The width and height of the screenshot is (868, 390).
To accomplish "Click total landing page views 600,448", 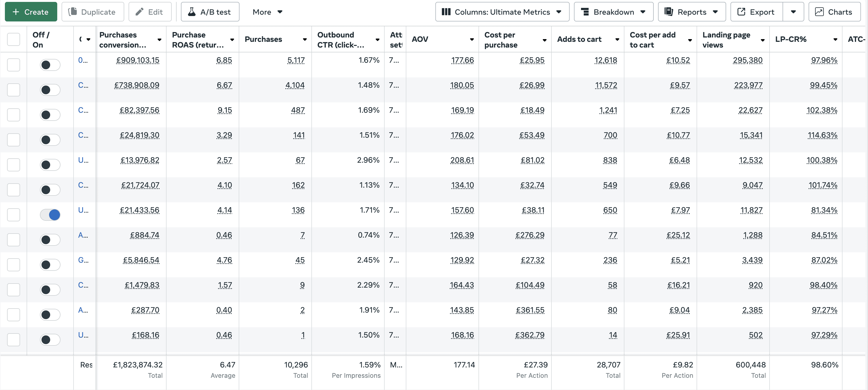I will tap(751, 365).
